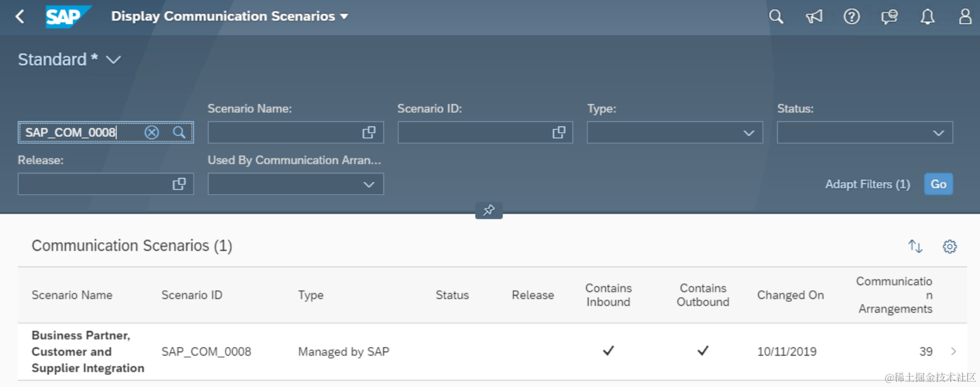Open table column settings gear
Screen dimensions: 980x387
950,246
